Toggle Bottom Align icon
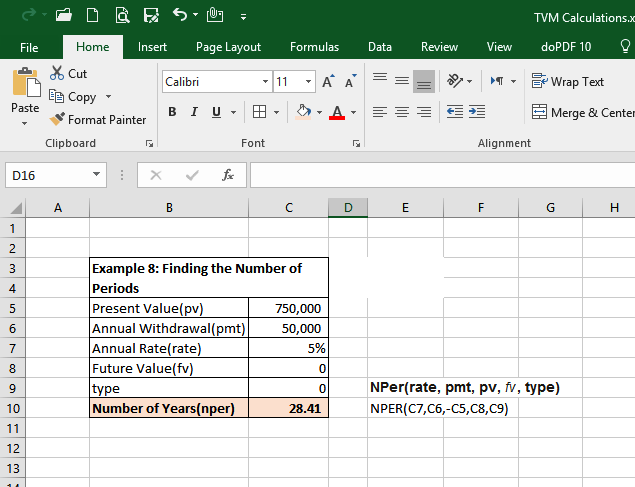The image size is (635, 487). tap(424, 81)
